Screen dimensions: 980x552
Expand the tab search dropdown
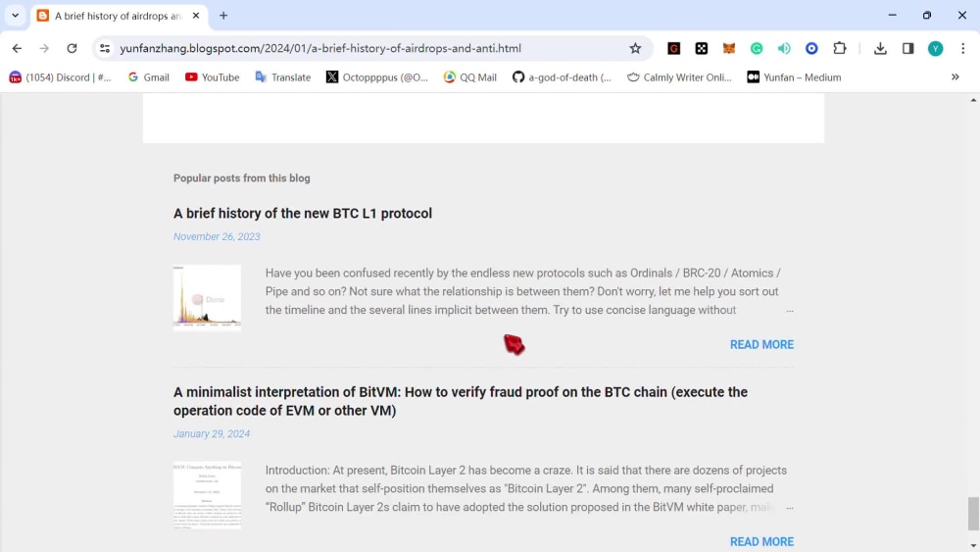pyautogui.click(x=15, y=16)
